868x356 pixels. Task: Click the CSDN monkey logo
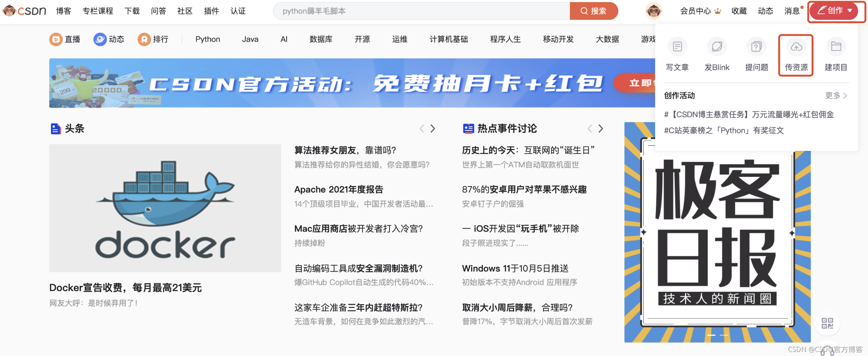click(24, 11)
